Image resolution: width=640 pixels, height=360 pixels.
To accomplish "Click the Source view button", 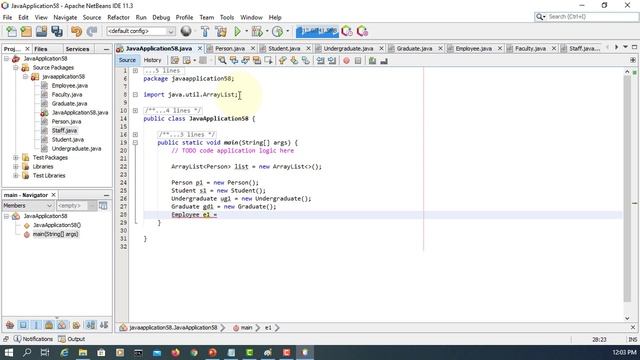I will point(127,60).
